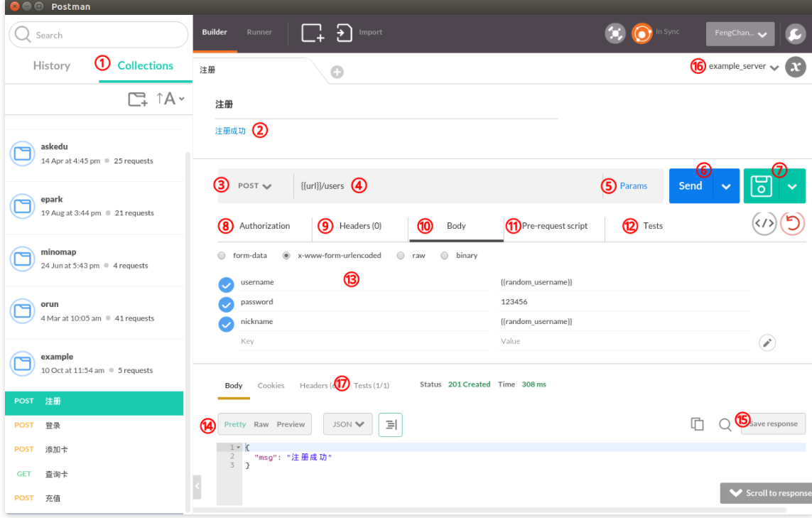The image size is (812, 518).
Task: Click the Params link
Action: [634, 186]
